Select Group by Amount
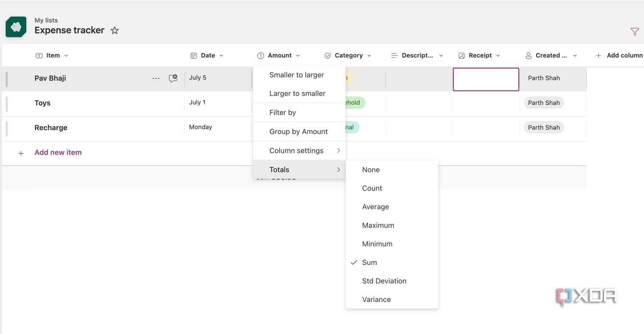This screenshot has height=334, width=644. click(299, 131)
